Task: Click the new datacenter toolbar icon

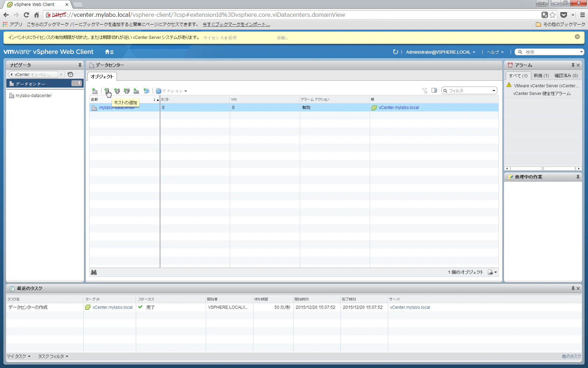Action: pos(94,91)
